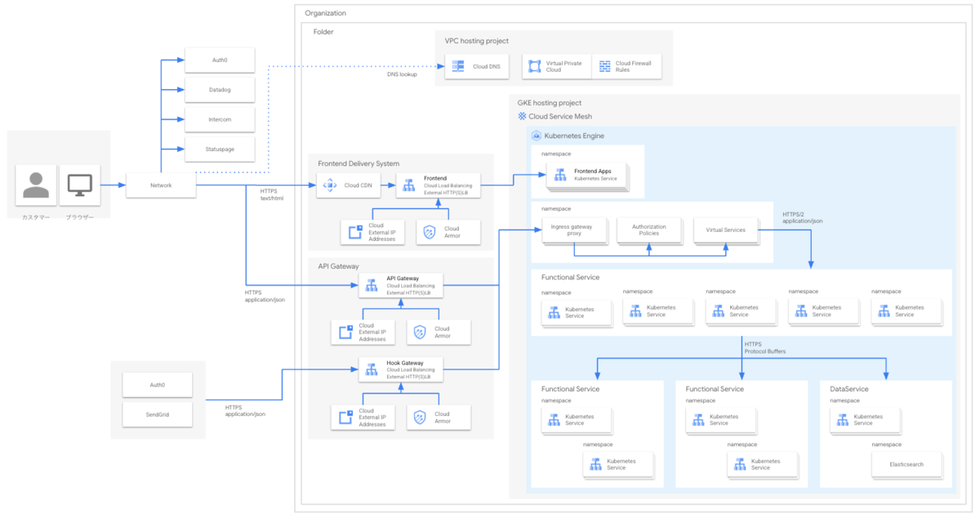Click the Network box
Screen dimensions: 980x518
161,185
